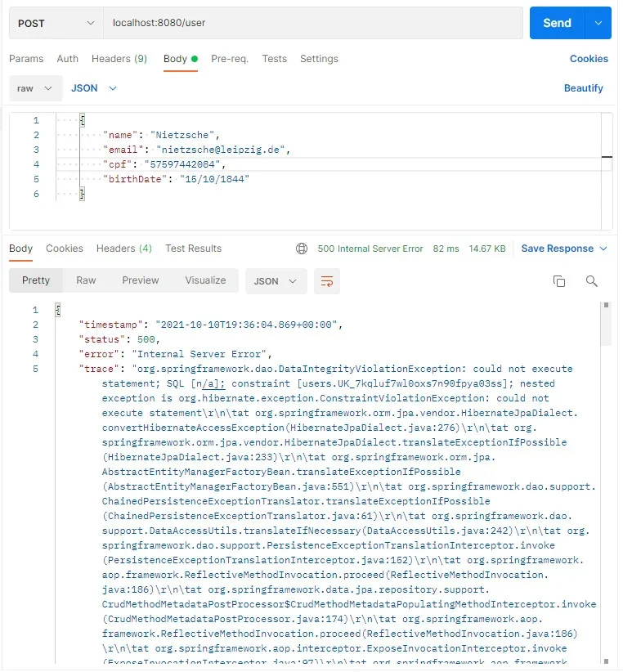Open the raw body type dropdown
The width and height of the screenshot is (623, 672).
(x=35, y=88)
